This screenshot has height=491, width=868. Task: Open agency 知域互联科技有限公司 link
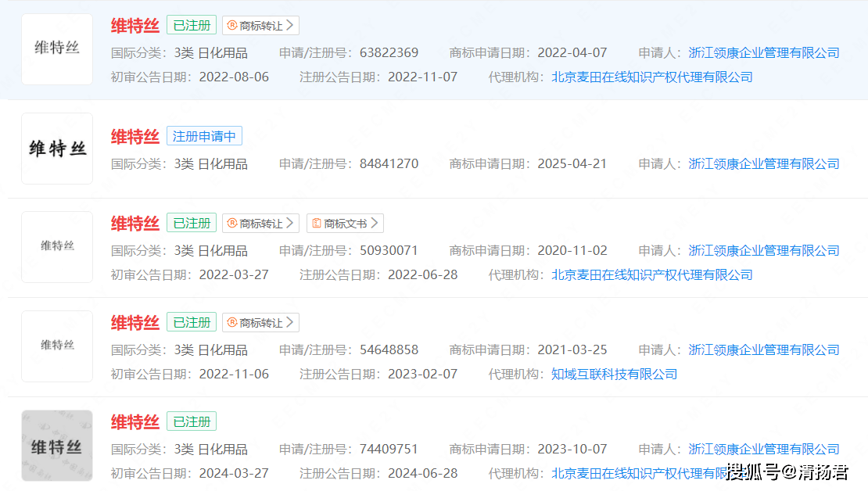coord(615,375)
